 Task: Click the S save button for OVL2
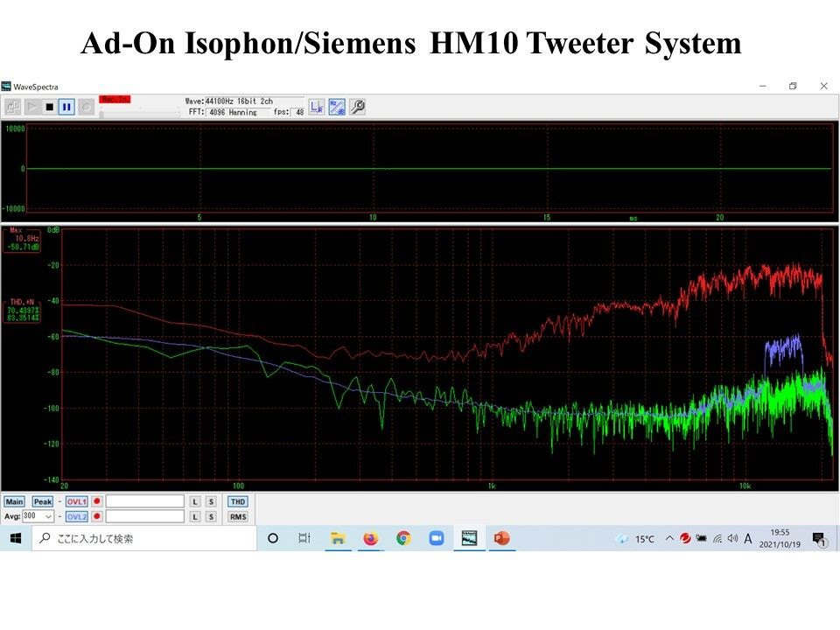[211, 517]
